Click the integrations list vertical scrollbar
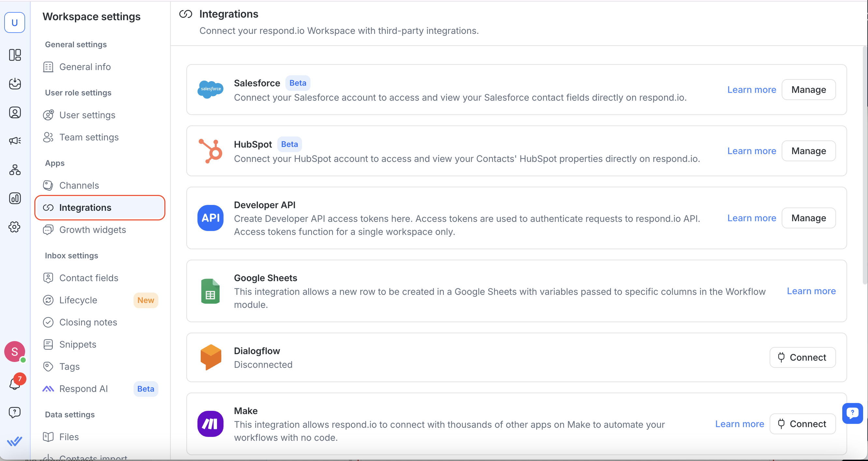The image size is (868, 461). [x=864, y=168]
